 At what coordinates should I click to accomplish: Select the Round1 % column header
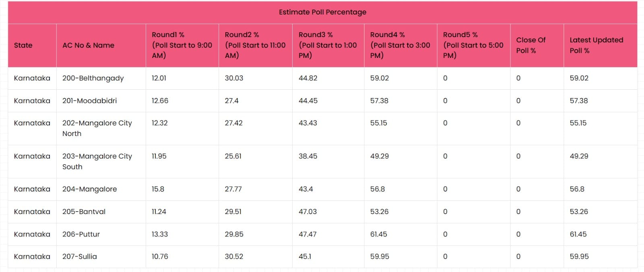coord(182,45)
